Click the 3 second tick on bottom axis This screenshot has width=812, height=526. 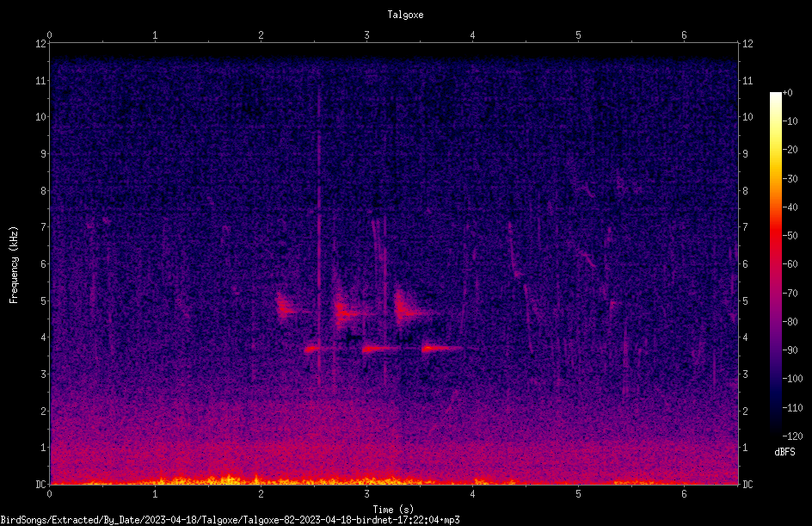coord(366,494)
